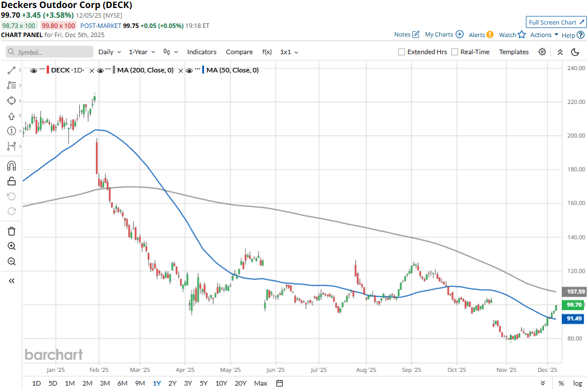588x389 pixels.
Task: Click the Watch star icon
Action: [522, 35]
